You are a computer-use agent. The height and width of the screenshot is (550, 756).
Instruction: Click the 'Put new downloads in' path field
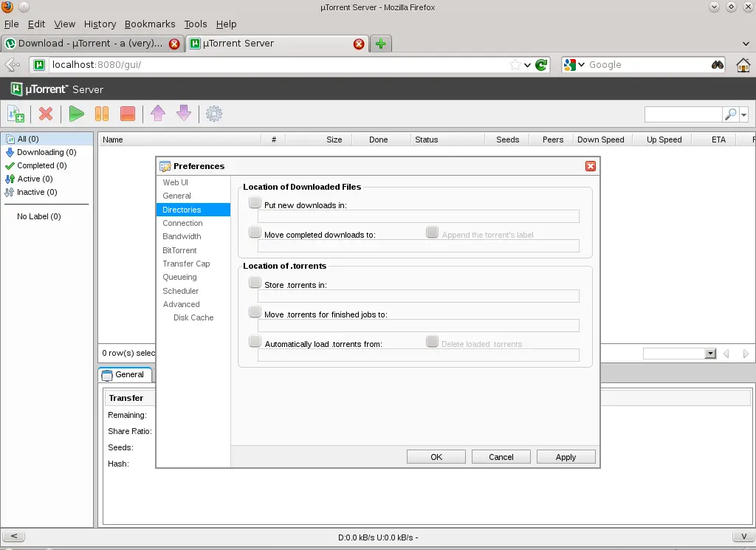419,216
